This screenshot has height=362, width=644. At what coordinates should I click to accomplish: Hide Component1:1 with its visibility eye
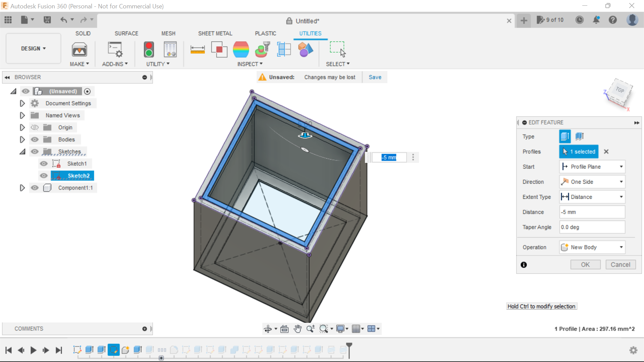pyautogui.click(x=35, y=188)
